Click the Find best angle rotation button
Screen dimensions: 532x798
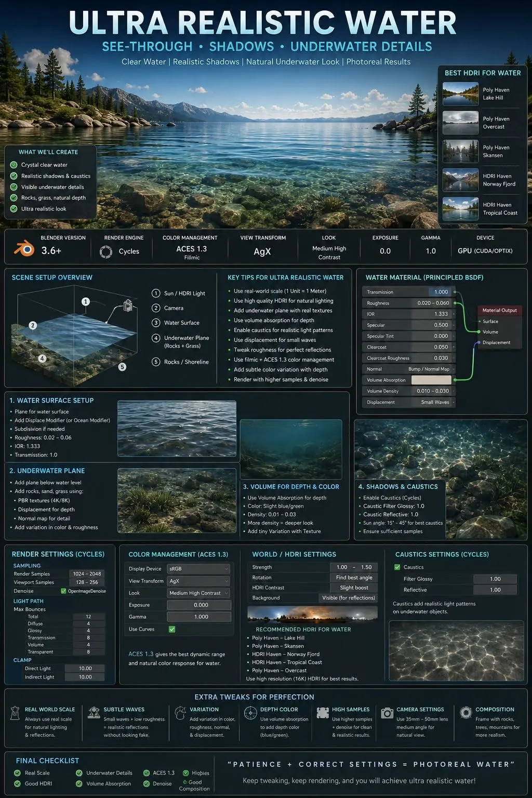click(354, 578)
